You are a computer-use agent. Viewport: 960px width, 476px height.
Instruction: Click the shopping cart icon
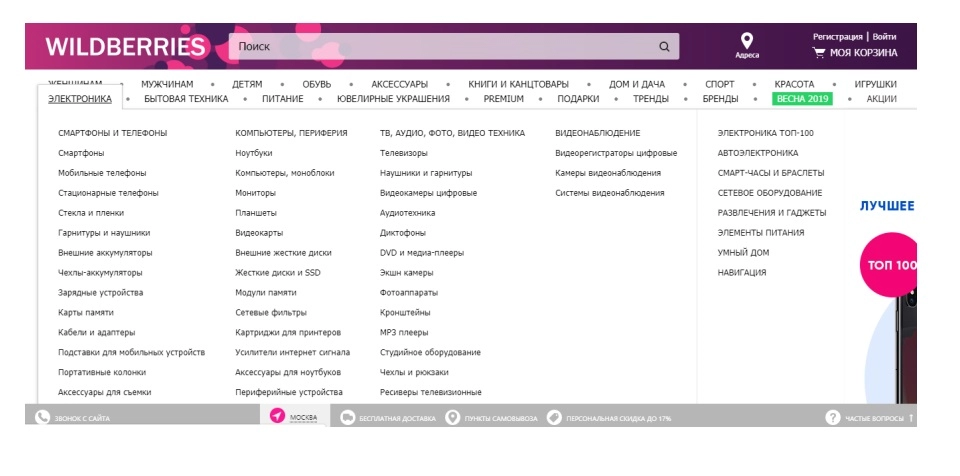tap(819, 53)
